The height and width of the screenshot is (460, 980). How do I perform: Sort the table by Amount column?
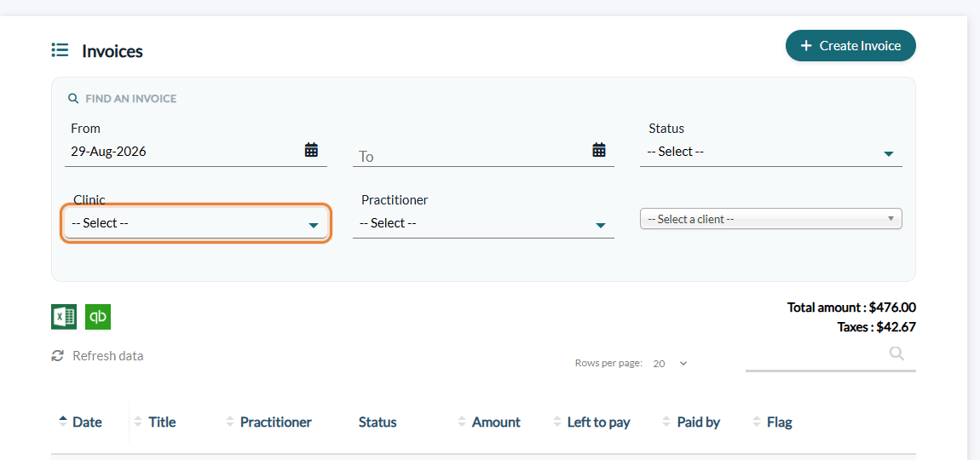point(489,422)
